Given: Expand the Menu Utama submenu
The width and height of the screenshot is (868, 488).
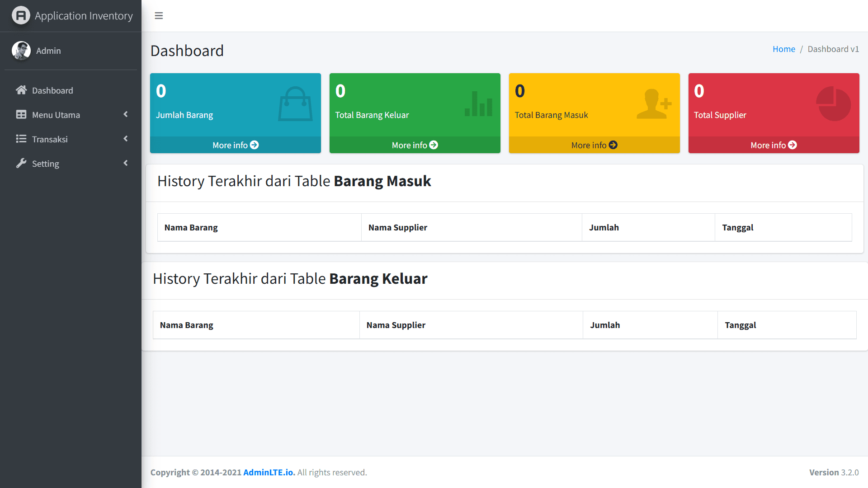Looking at the screenshot, I should tap(126, 115).
